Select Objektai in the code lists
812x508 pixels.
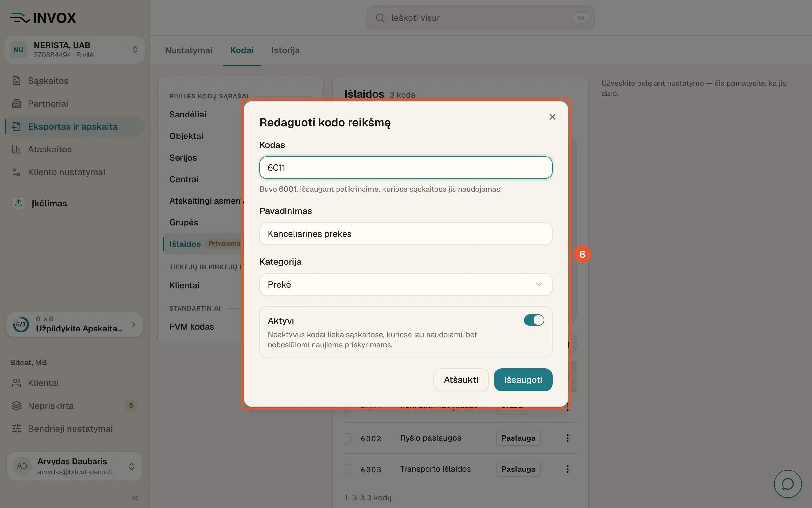(186, 136)
